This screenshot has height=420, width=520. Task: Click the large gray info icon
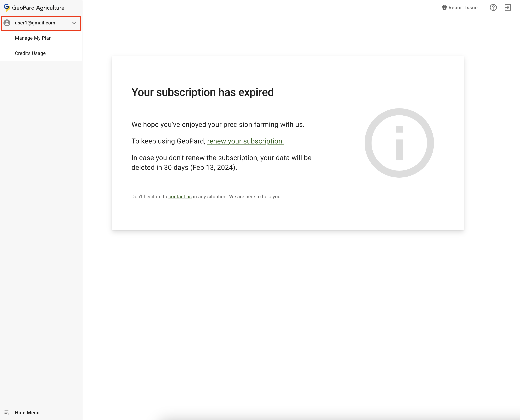click(x=399, y=143)
